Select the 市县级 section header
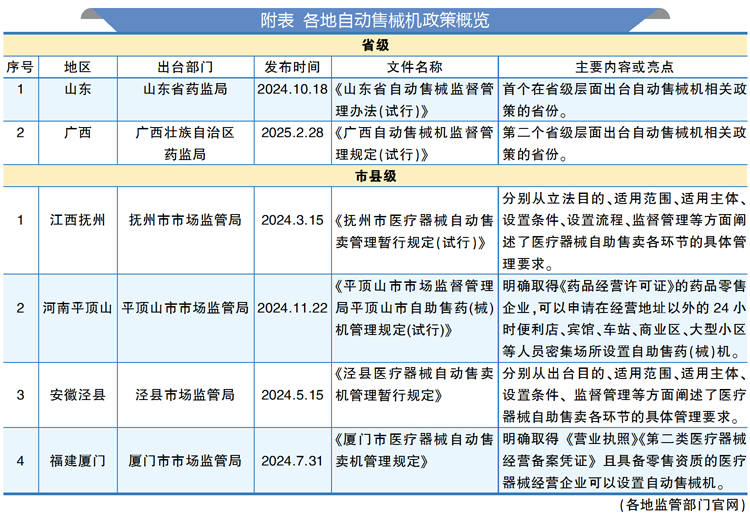The width and height of the screenshot is (750, 517). [x=375, y=176]
